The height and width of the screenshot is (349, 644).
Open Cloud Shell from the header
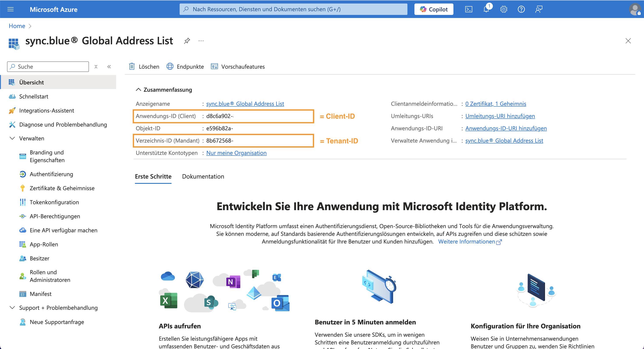point(469,9)
